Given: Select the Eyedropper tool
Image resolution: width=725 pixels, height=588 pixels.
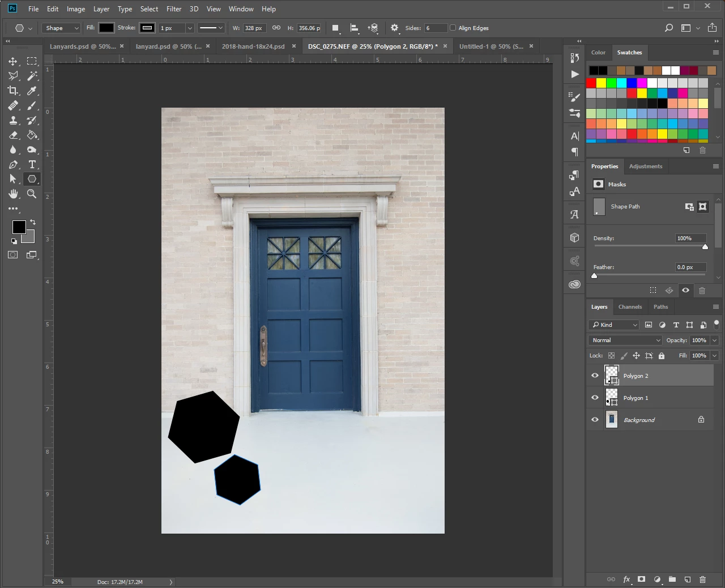Looking at the screenshot, I should [32, 91].
